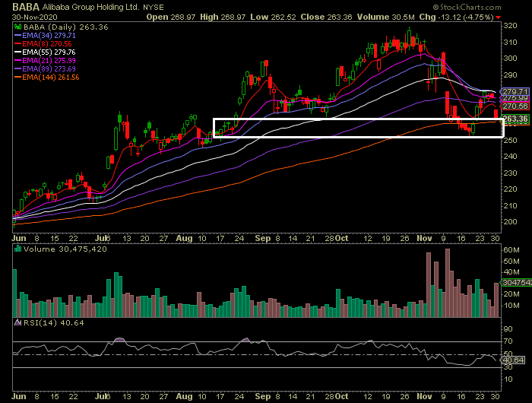The image size is (532, 403).
Task: Click the 10M volume axis label
Action: [x=511, y=306]
